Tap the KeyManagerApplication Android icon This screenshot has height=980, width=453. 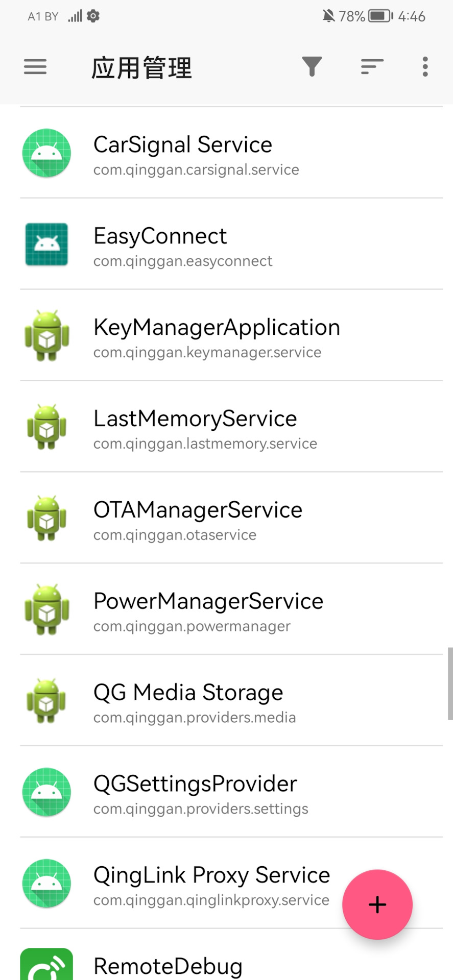(x=46, y=335)
